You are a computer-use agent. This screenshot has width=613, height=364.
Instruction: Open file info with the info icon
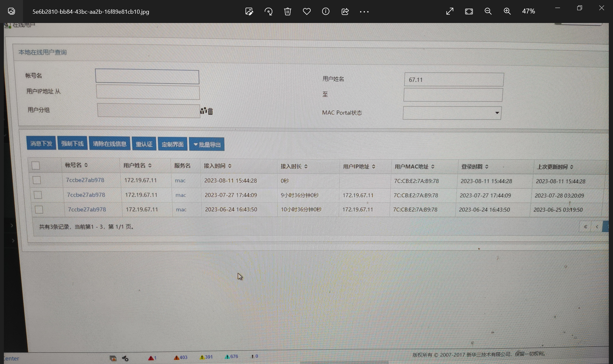point(326,11)
